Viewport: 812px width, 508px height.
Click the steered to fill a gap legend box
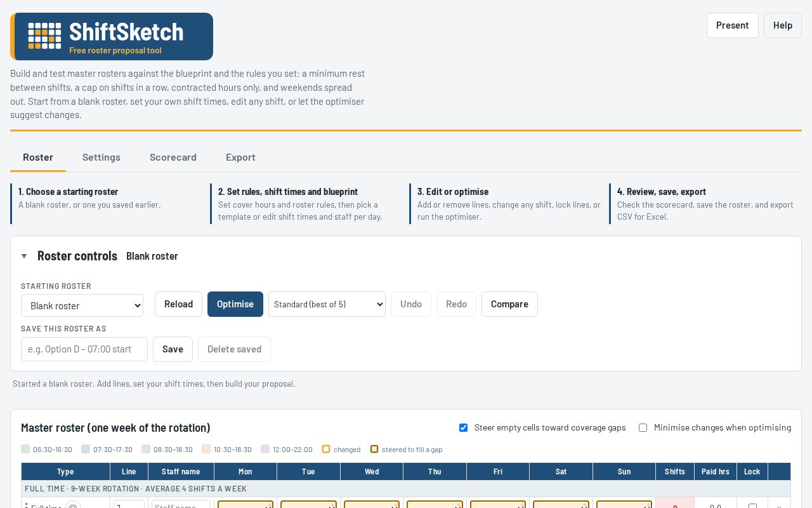(374, 449)
